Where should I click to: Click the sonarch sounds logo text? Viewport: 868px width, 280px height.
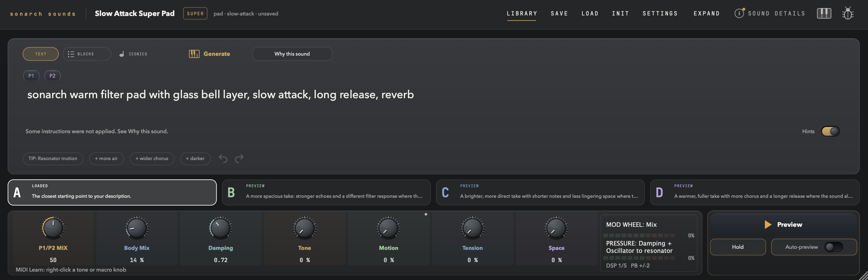[43, 14]
